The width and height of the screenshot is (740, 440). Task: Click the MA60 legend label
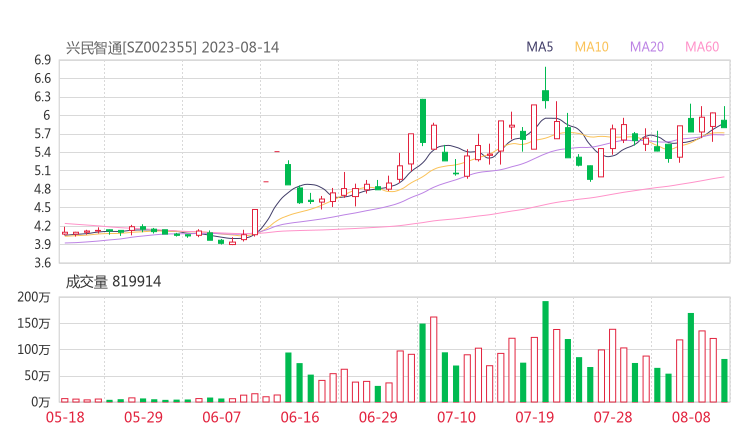tap(702, 47)
